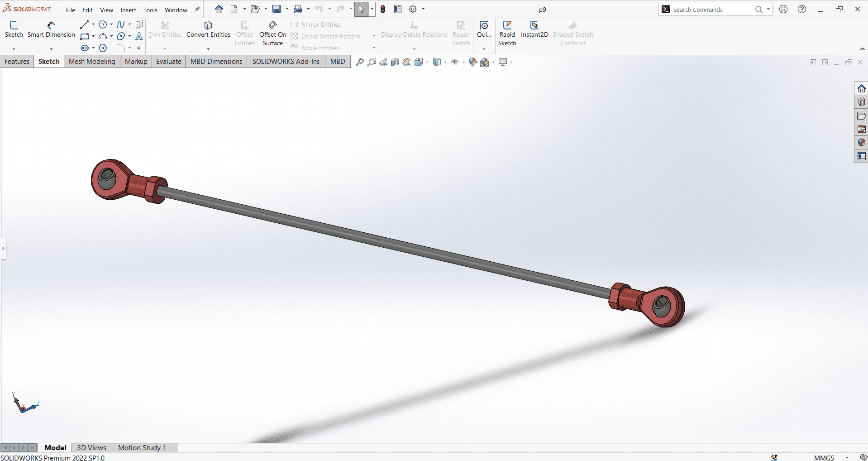This screenshot has height=461, width=868.
Task: Select the Arc sketch tool
Action: 103,36
